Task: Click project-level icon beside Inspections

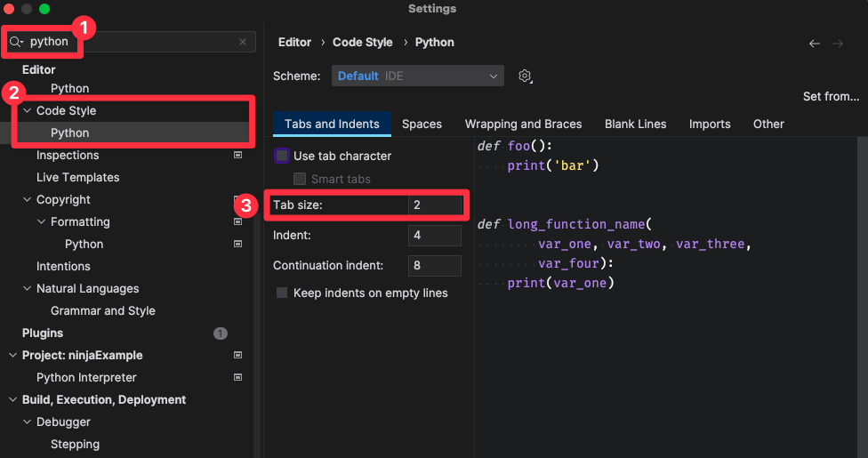Action: click(x=238, y=155)
